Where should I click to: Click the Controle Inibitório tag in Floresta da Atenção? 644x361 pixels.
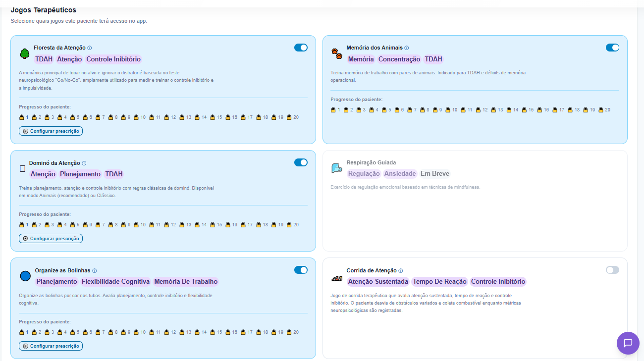coord(113,59)
